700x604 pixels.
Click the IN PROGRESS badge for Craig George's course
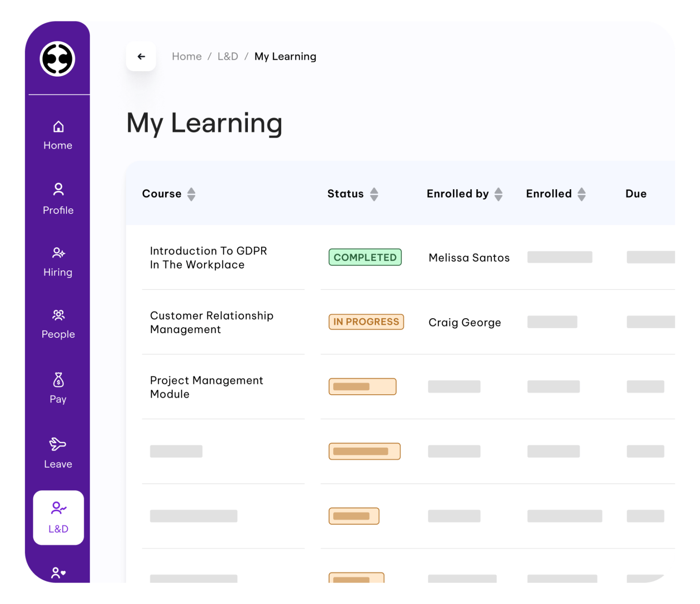pos(366,322)
